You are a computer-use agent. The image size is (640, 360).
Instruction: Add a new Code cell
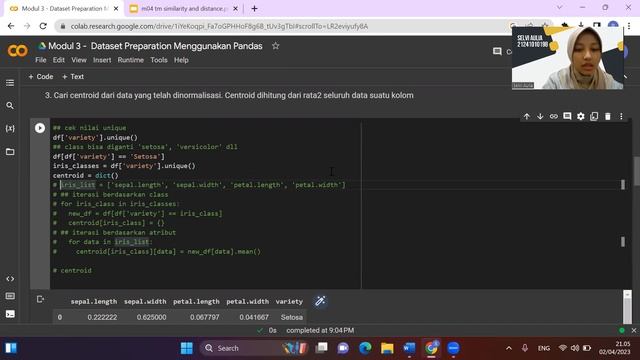coord(41,77)
